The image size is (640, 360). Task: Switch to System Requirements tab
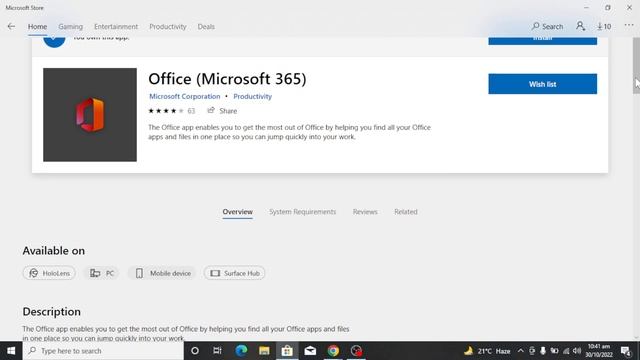(x=302, y=212)
